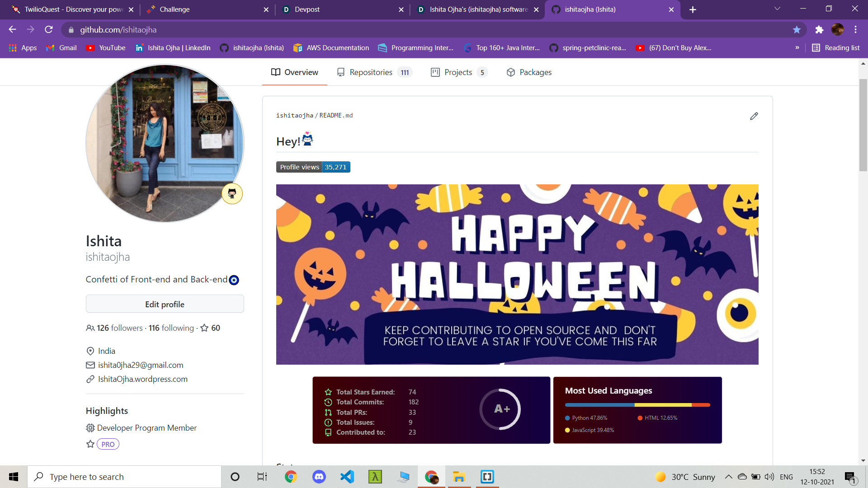Image resolution: width=868 pixels, height=488 pixels.
Task: Open the tab search dropdown arrow
Action: coord(777,9)
